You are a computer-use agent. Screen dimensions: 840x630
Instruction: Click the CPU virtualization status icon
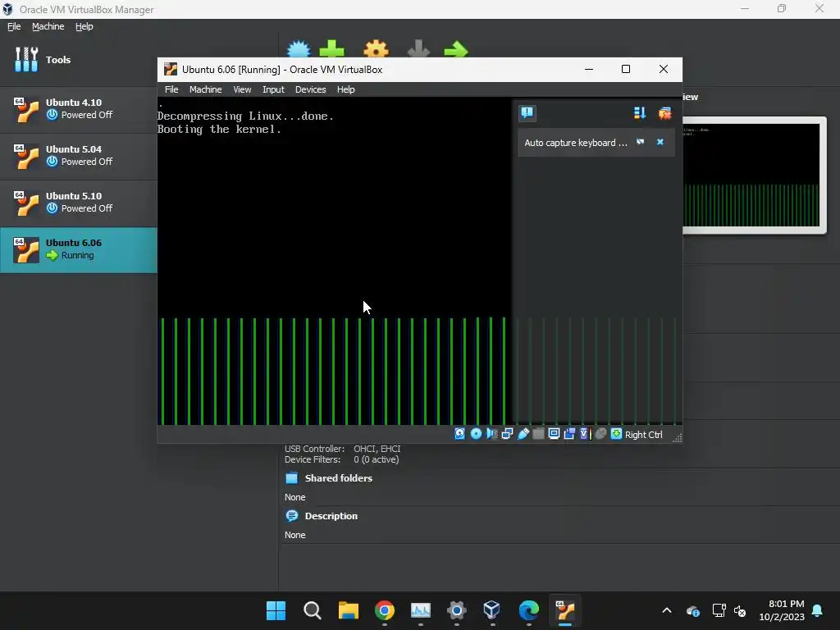[584, 434]
